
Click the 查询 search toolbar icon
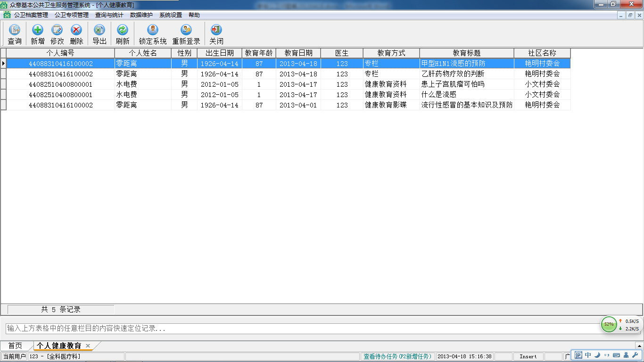(x=15, y=30)
